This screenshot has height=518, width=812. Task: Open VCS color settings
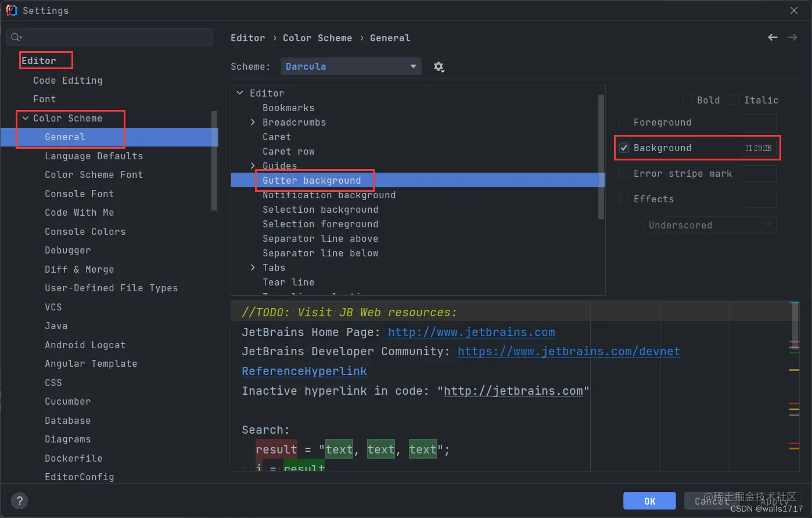pyautogui.click(x=53, y=307)
